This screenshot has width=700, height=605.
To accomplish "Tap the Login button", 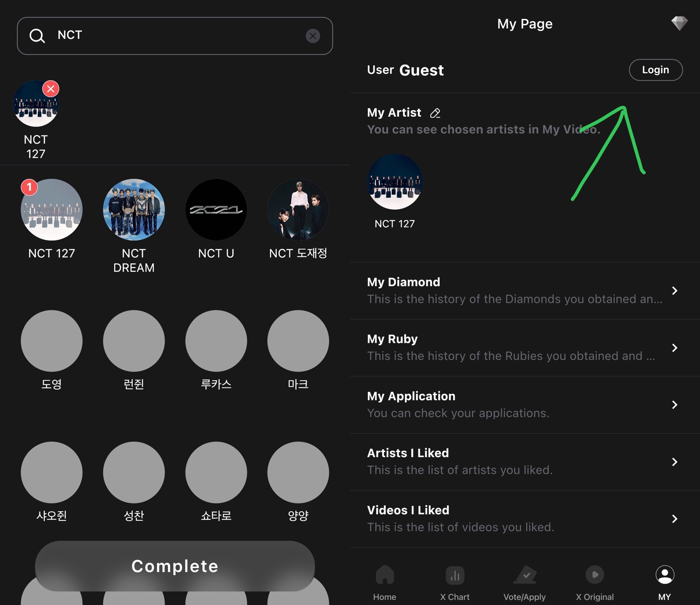I will click(656, 70).
